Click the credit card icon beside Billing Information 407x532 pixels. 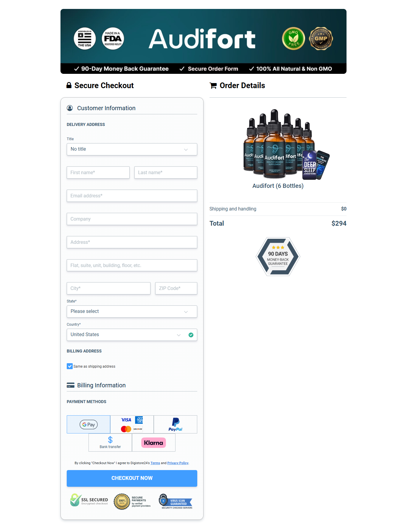tap(71, 385)
